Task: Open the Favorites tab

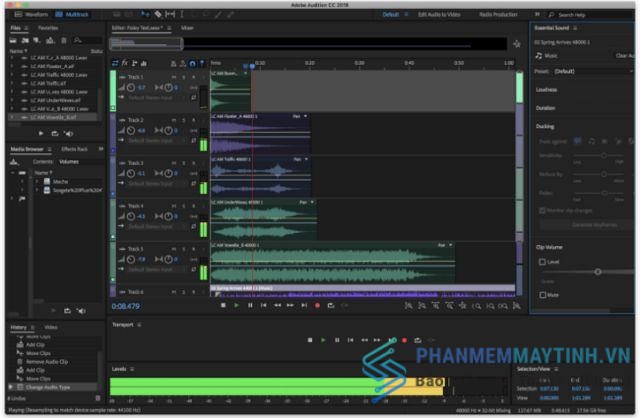Action: pos(48,28)
